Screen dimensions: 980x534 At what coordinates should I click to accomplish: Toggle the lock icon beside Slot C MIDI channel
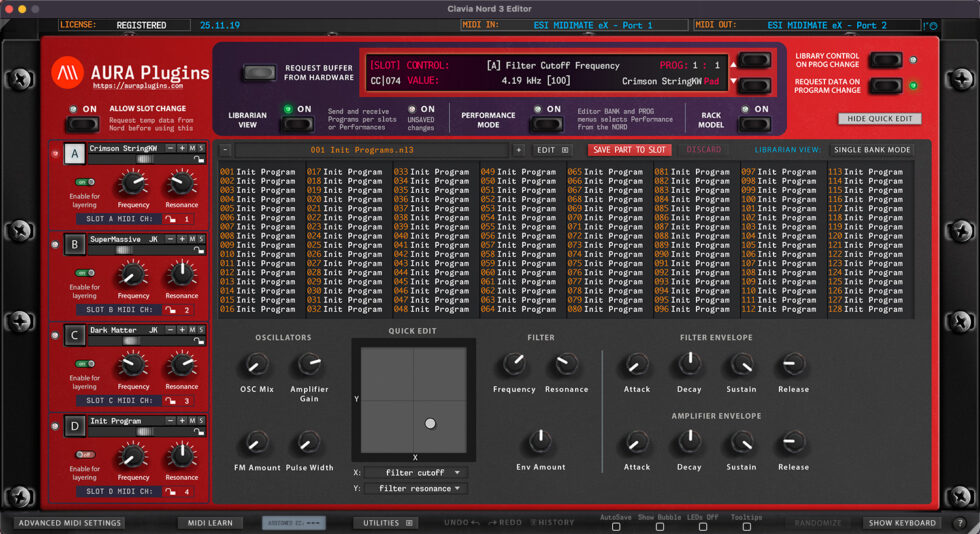pyautogui.click(x=170, y=400)
